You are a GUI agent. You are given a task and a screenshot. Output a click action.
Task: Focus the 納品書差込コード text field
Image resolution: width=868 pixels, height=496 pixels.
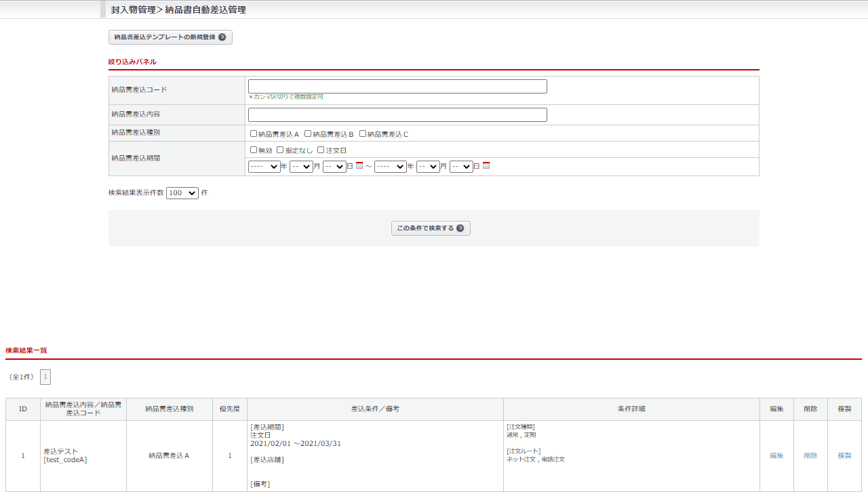(397, 87)
